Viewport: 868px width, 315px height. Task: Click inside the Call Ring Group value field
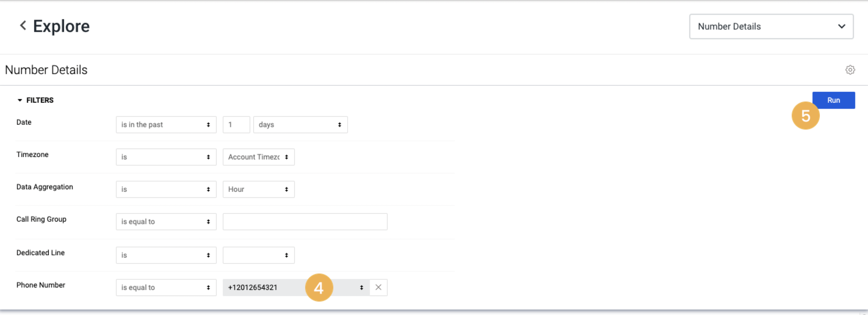point(304,222)
